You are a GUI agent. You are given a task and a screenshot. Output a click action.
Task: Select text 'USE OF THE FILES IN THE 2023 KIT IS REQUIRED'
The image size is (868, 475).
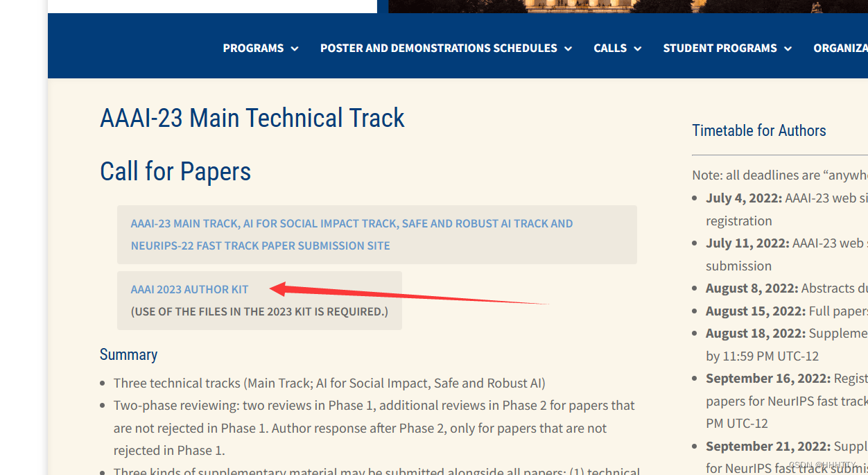[x=259, y=311]
